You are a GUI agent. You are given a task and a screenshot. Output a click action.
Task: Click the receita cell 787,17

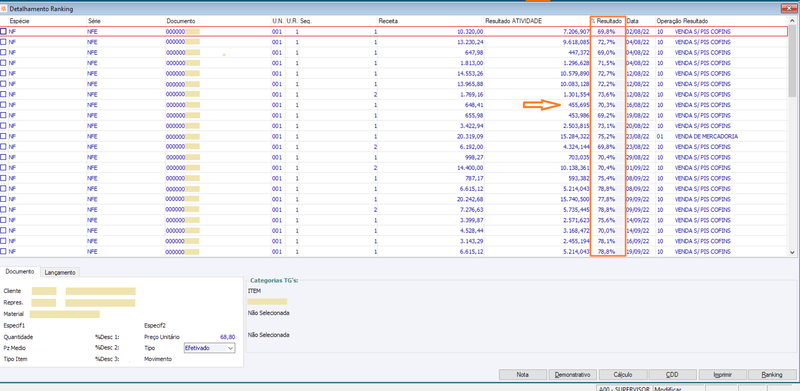474,178
